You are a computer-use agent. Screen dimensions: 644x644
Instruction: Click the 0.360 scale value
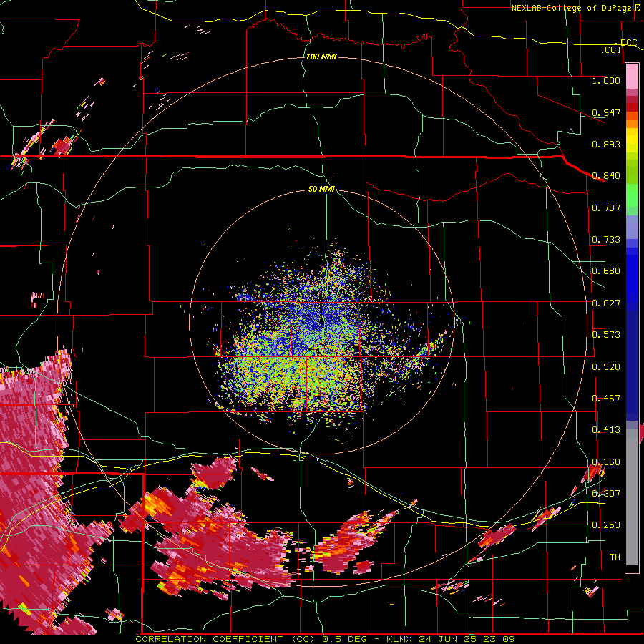[x=606, y=462]
